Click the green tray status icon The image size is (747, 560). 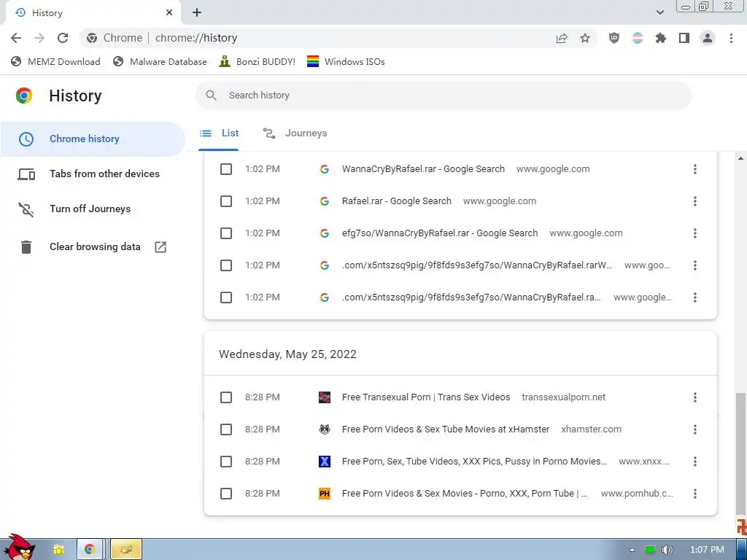pos(650,550)
